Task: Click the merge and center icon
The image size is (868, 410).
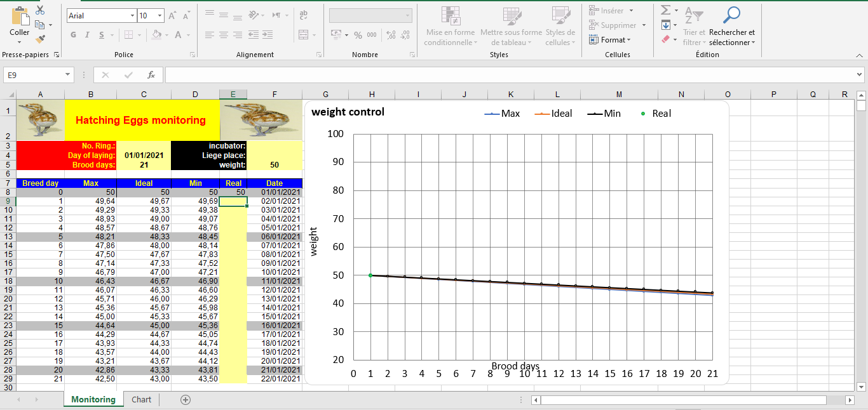Action: click(303, 35)
